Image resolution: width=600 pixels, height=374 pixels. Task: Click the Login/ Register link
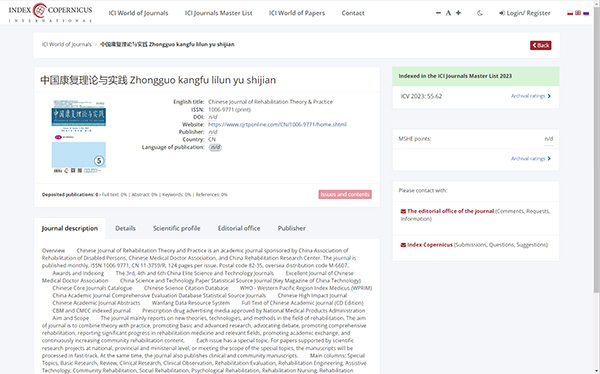[x=525, y=13]
